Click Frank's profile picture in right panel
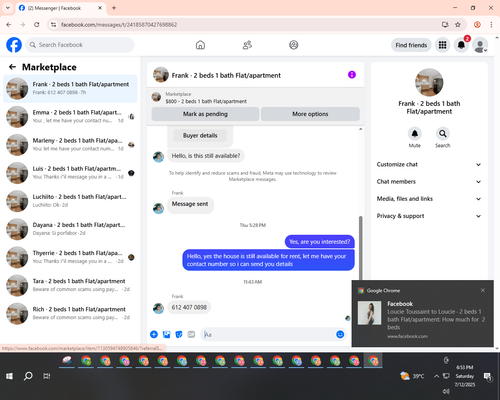500x400 pixels. coord(429,83)
